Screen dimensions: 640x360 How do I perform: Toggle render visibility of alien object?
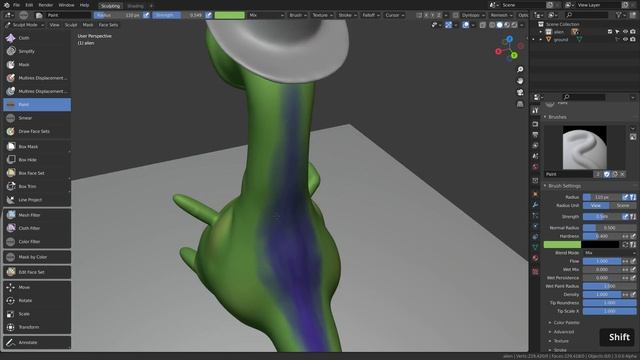coord(633,32)
